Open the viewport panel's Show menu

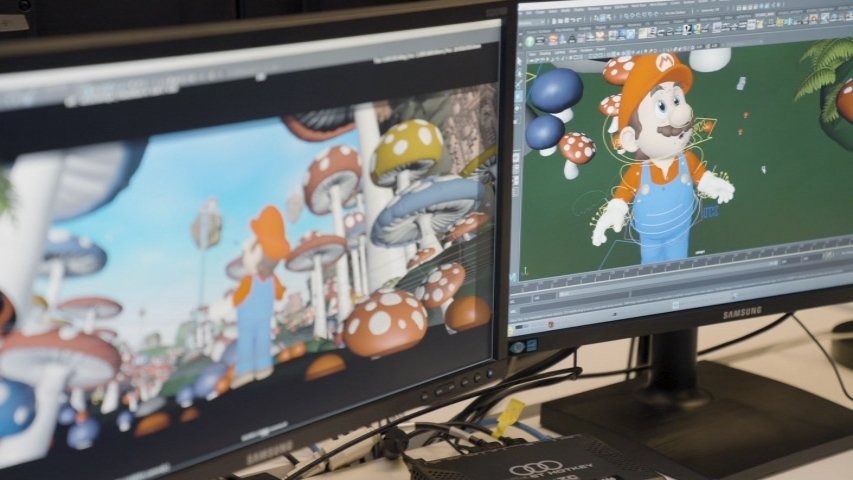pyautogui.click(x=572, y=51)
